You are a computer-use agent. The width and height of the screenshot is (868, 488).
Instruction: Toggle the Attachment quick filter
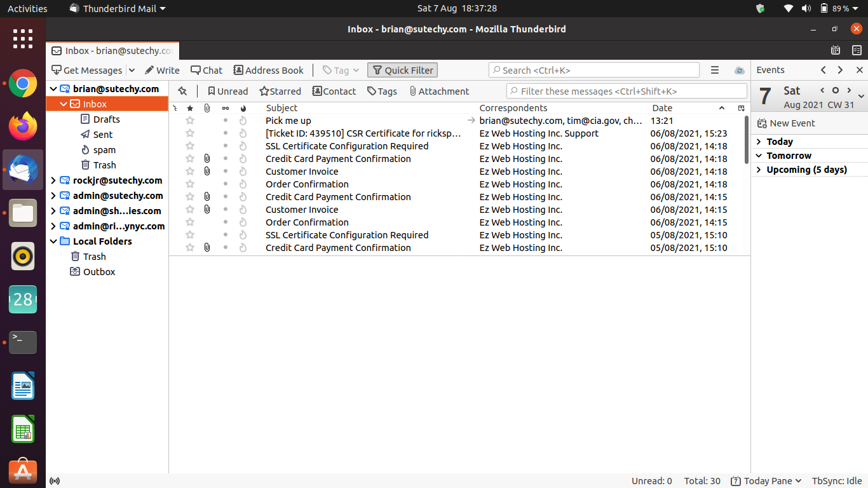click(x=438, y=91)
